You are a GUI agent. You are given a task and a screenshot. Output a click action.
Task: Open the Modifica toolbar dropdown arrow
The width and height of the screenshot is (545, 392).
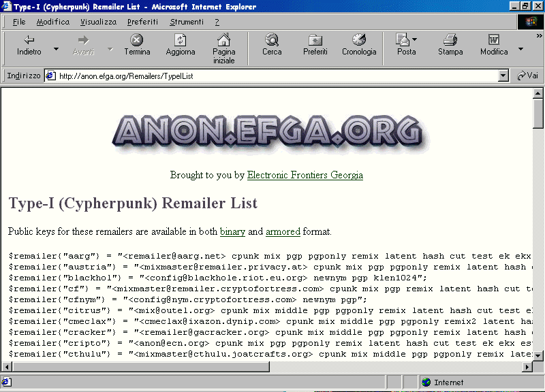coord(520,49)
